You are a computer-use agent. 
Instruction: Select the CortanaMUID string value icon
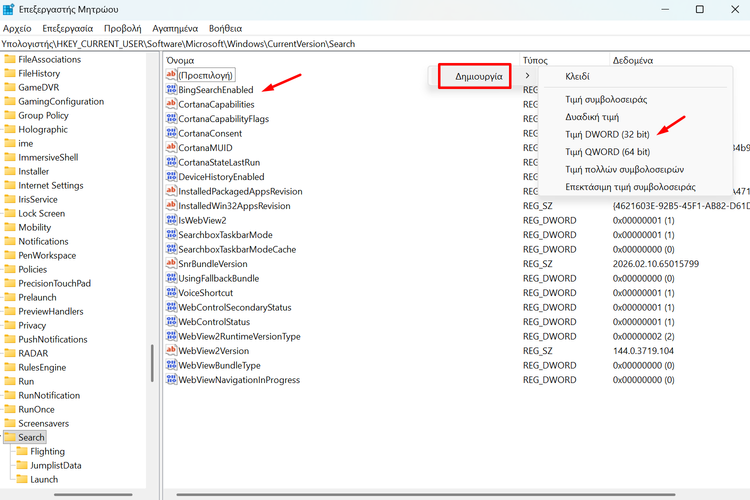(x=171, y=148)
